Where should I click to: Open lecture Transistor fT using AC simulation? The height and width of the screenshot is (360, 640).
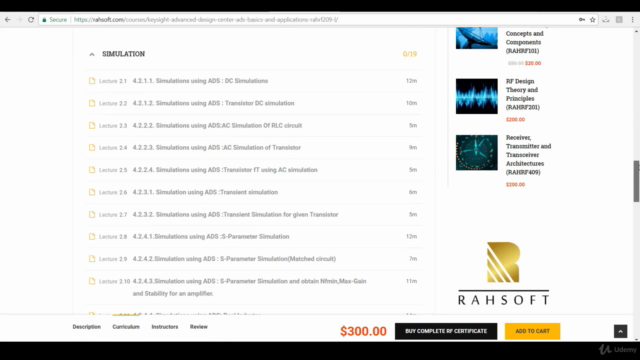225,170
